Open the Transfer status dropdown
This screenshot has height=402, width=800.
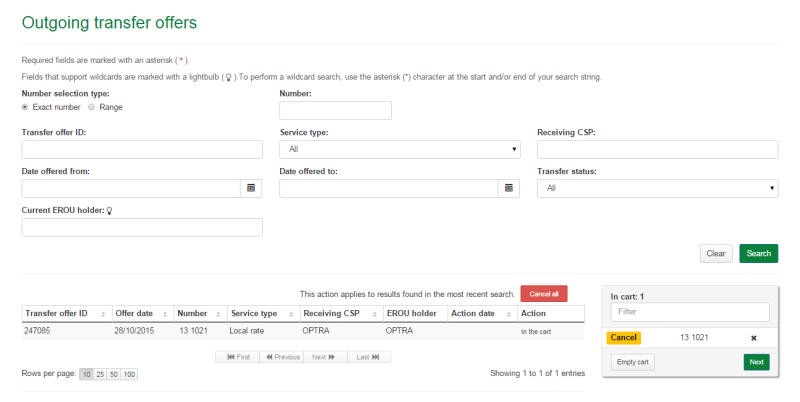tap(657, 188)
